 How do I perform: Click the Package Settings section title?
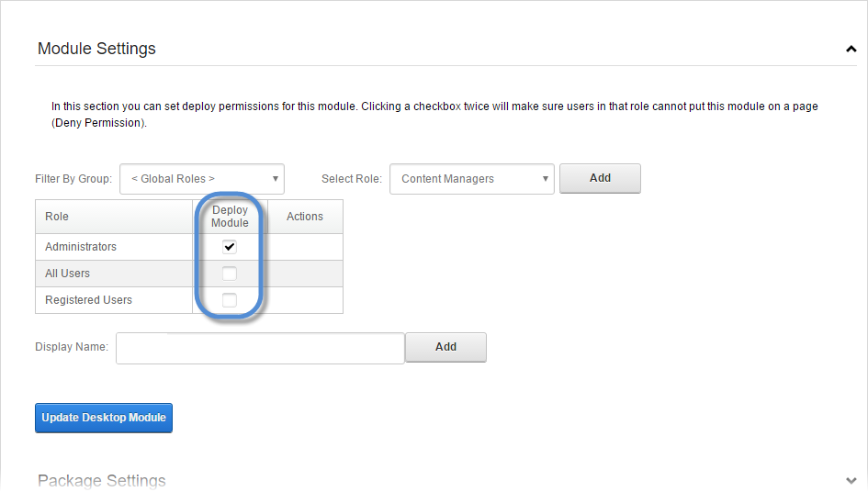pyautogui.click(x=102, y=481)
